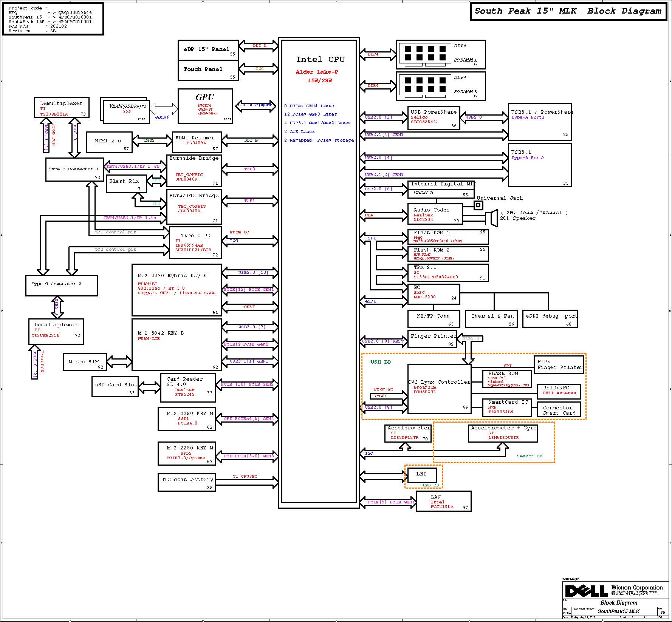Select the Accelerometer LIS2DW12TR block

(408, 434)
